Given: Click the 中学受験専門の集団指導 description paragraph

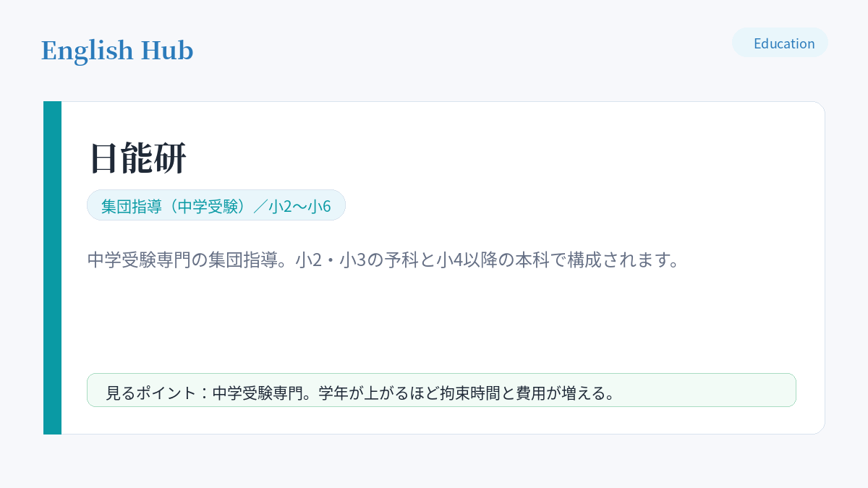Looking at the screenshot, I should tap(383, 260).
